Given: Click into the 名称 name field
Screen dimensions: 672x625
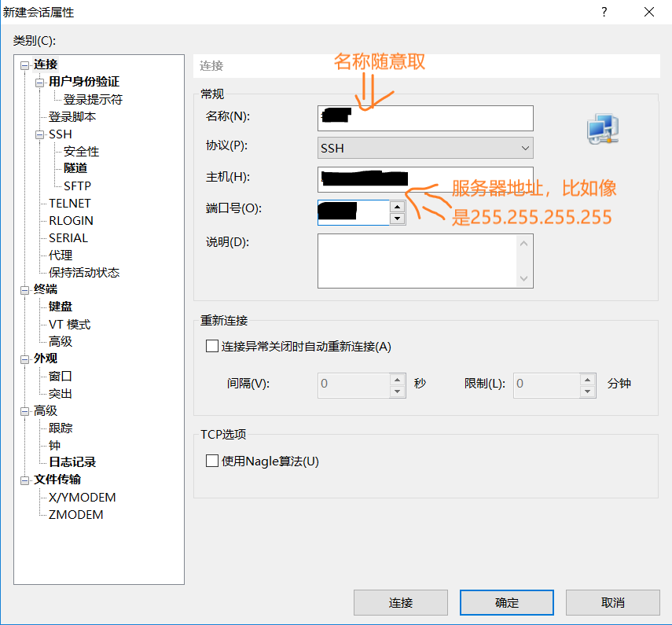Looking at the screenshot, I should (425, 118).
